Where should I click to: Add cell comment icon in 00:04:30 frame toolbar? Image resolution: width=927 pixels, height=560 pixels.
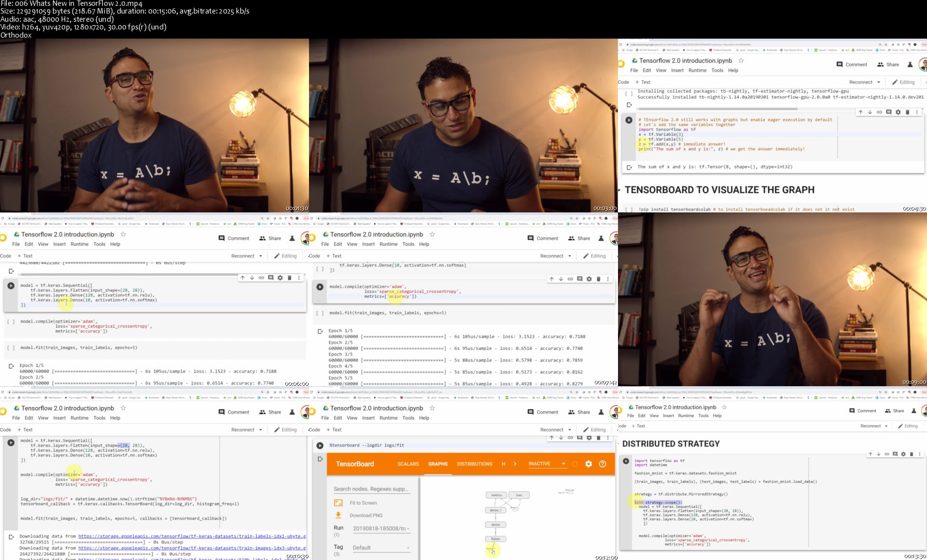pyautogui.click(x=888, y=112)
